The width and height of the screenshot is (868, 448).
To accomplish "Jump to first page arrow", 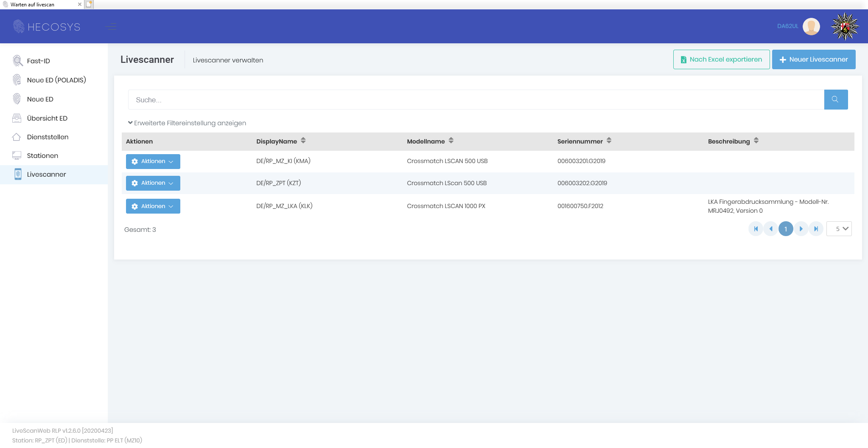I will [x=756, y=229].
